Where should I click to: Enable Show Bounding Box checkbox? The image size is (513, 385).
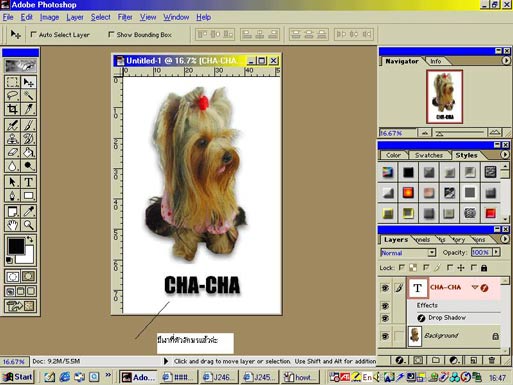point(111,34)
